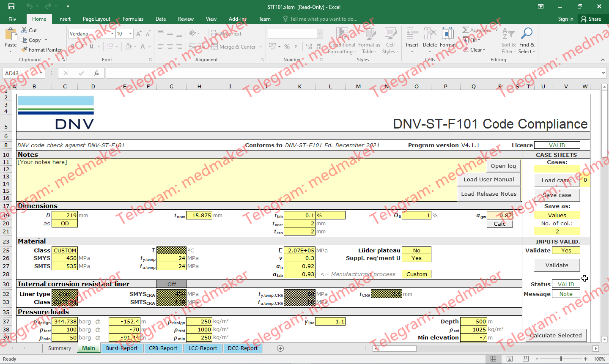The width and height of the screenshot is (609, 364).
Task: Open the Summary sheet tab
Action: click(x=60, y=348)
